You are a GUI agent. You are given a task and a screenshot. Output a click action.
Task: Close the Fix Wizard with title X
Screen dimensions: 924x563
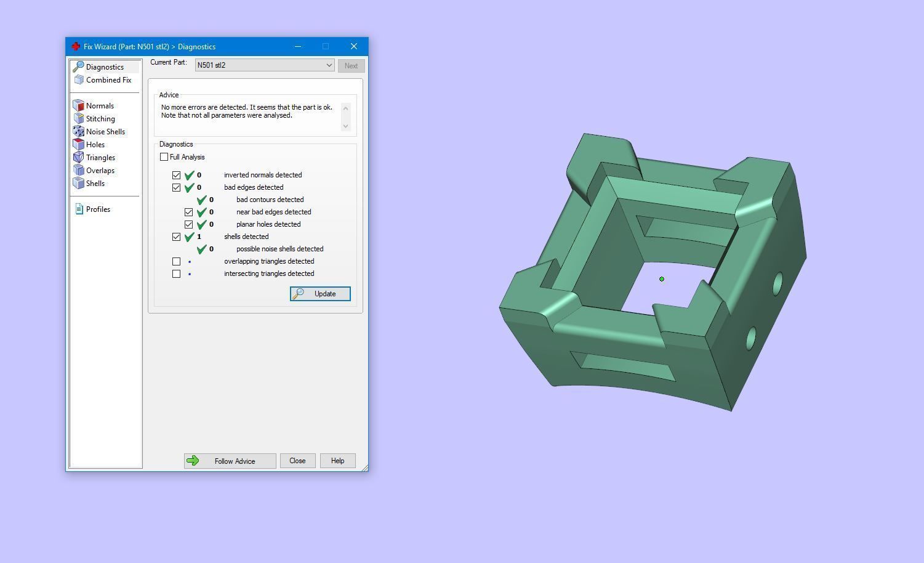click(354, 46)
